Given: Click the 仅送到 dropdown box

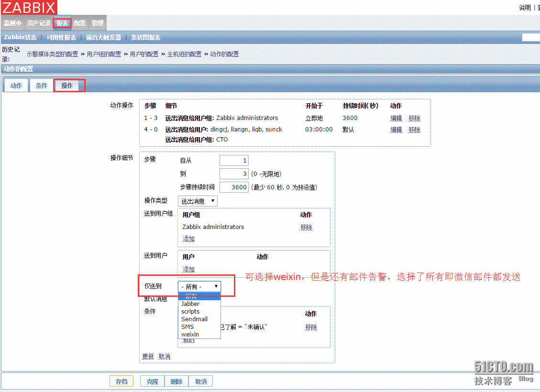Looking at the screenshot, I should coord(199,286).
